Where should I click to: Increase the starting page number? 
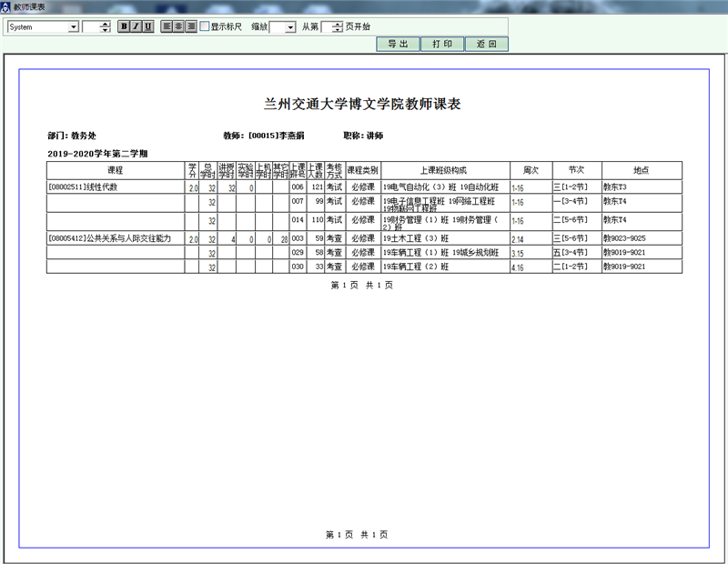(x=338, y=24)
